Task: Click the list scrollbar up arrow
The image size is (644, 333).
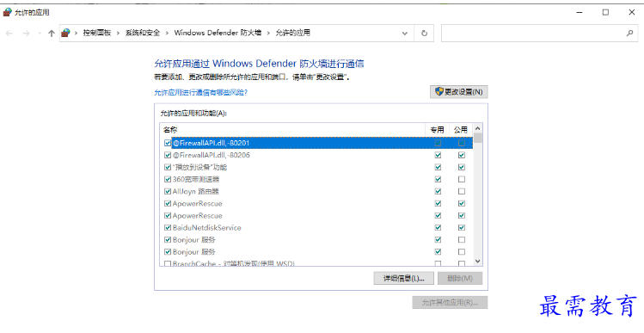Action: click(x=477, y=129)
